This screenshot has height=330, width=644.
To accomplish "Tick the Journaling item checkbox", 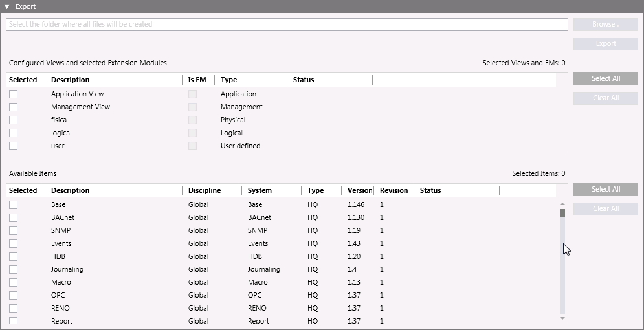I will pyautogui.click(x=13, y=270).
